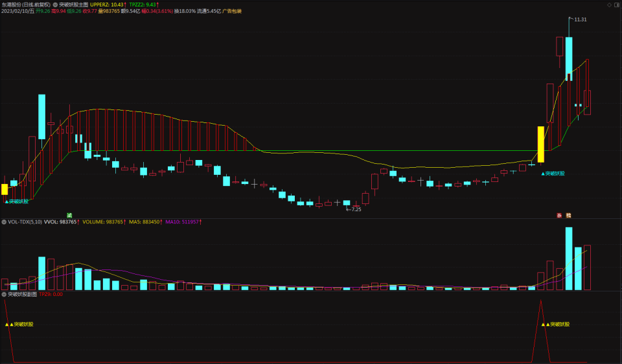Screen dimensions: 622x364
Task: Click the 突破妖股 marker at the right of the sub chart
Action: coord(555,324)
